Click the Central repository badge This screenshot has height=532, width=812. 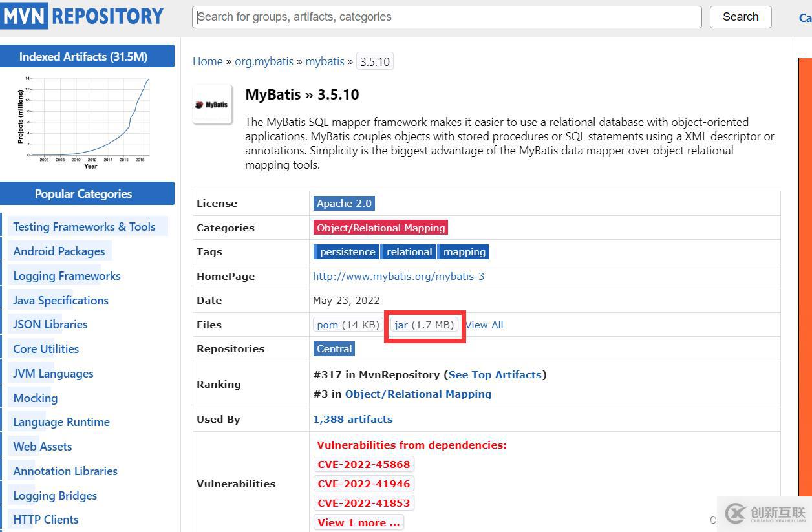[x=334, y=348]
